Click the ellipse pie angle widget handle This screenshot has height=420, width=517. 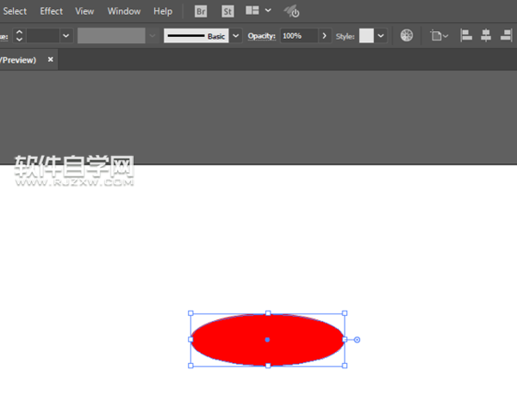[x=357, y=340]
